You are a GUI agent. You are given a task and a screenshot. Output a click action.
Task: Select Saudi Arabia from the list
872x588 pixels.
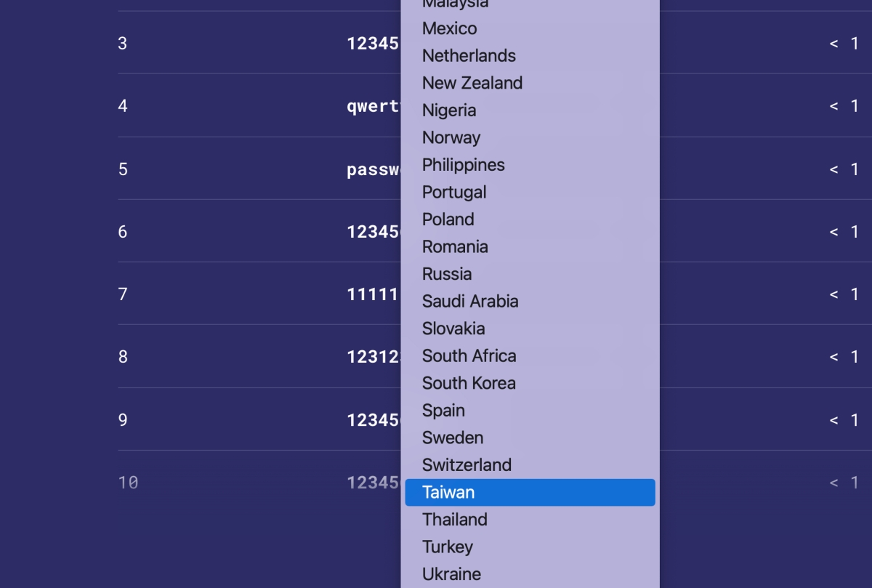(x=470, y=301)
